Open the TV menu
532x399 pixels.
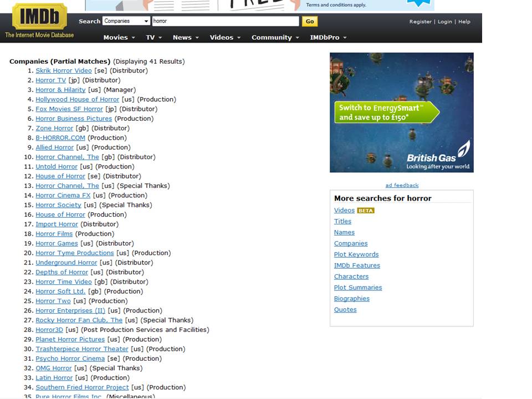click(x=154, y=37)
